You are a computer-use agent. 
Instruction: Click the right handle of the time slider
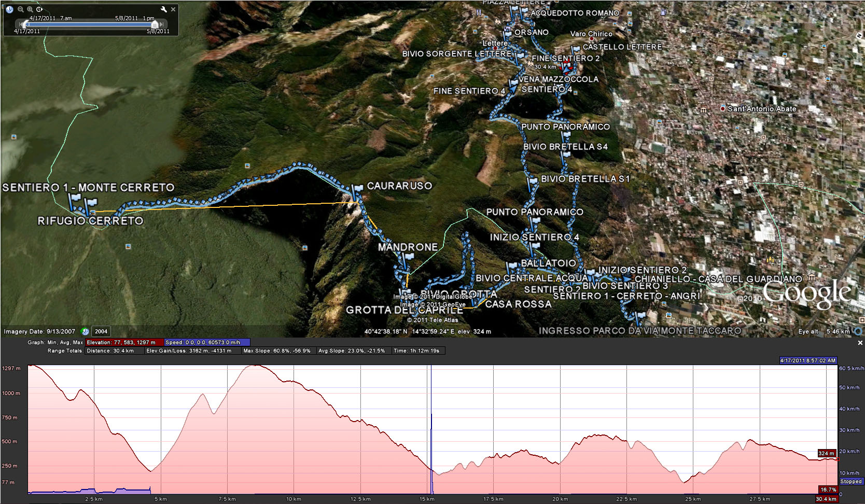click(154, 24)
